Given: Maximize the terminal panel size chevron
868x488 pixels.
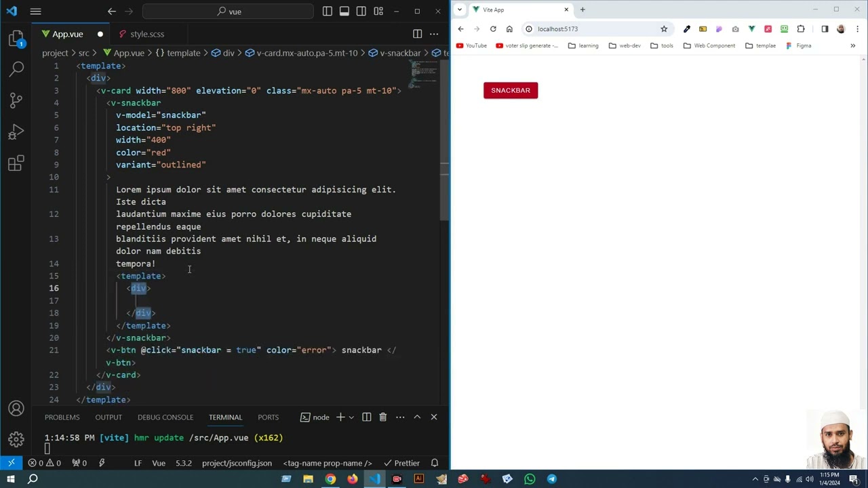Looking at the screenshot, I should click(x=417, y=418).
